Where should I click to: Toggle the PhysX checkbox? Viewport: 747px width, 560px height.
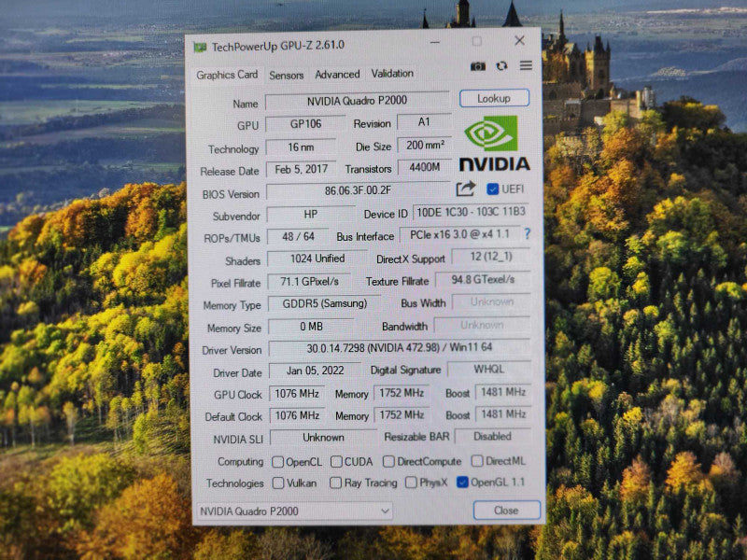point(411,483)
